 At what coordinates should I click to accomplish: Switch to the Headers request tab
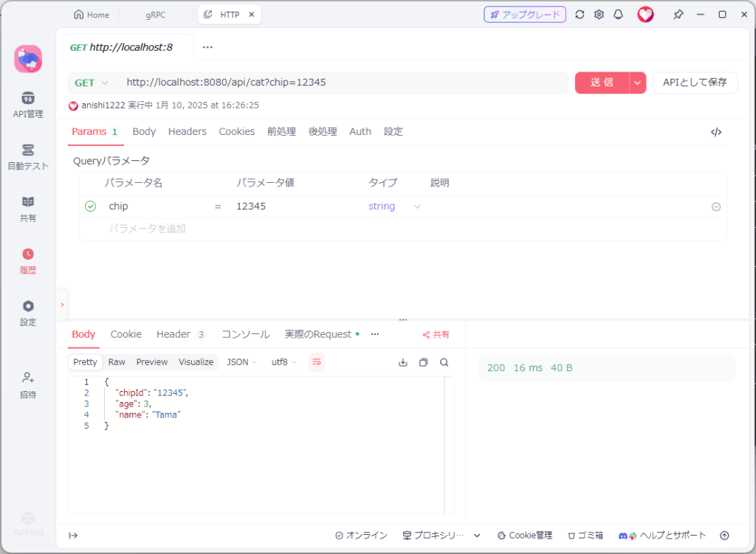coord(187,131)
